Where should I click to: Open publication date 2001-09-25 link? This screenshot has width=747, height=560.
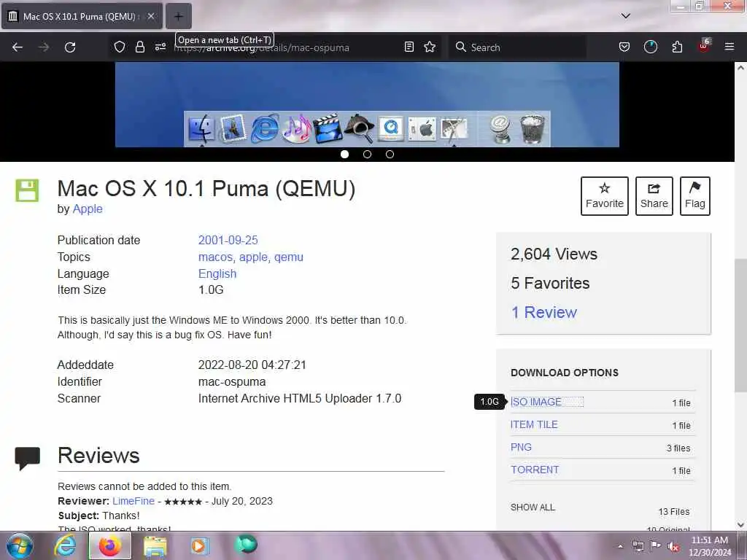click(x=228, y=240)
